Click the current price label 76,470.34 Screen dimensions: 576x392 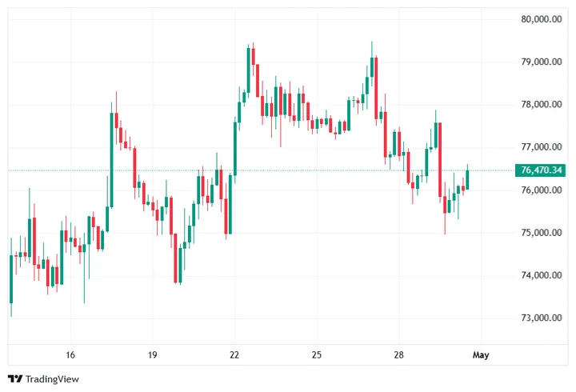(x=542, y=170)
